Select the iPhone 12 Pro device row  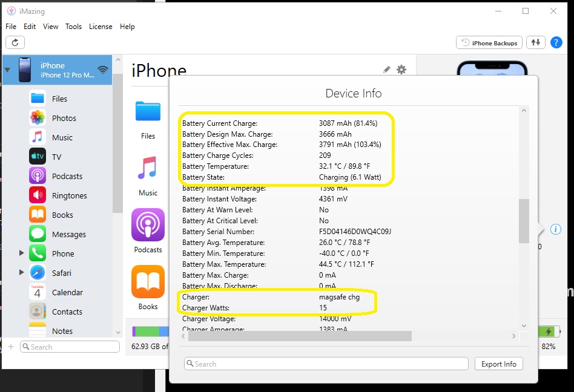(57, 70)
